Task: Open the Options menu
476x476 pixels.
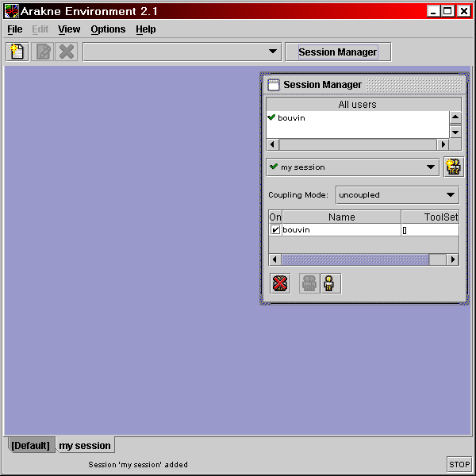Action: (108, 29)
